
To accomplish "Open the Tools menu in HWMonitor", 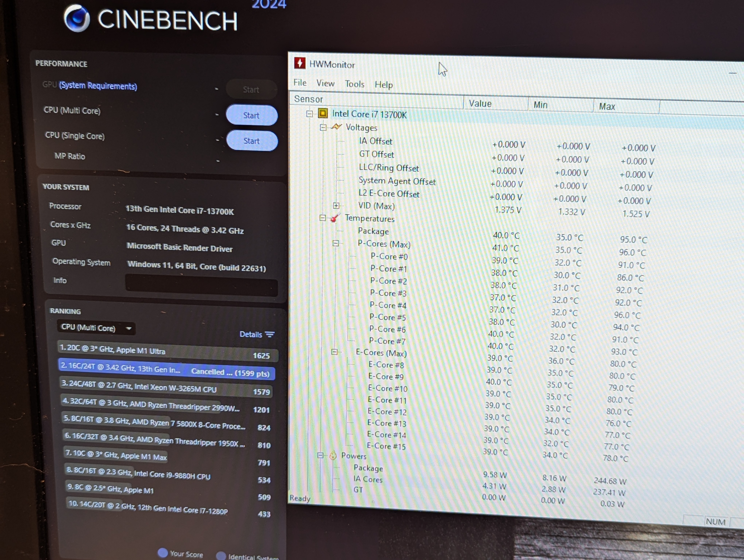I will [x=354, y=84].
